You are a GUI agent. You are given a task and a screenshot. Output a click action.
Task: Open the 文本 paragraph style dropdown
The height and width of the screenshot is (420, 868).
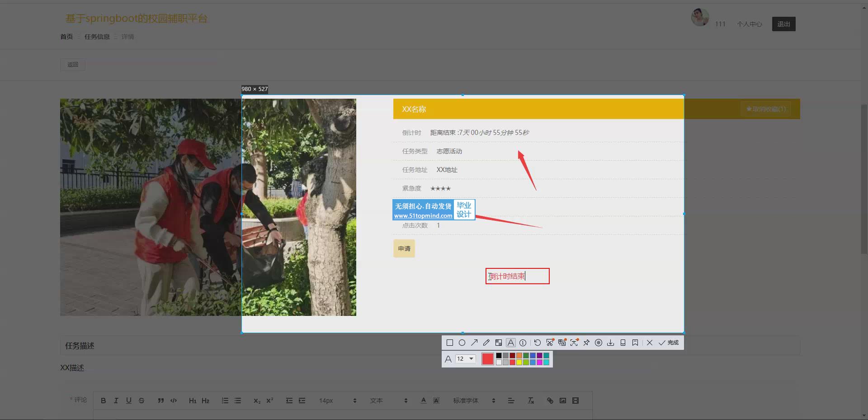click(388, 401)
